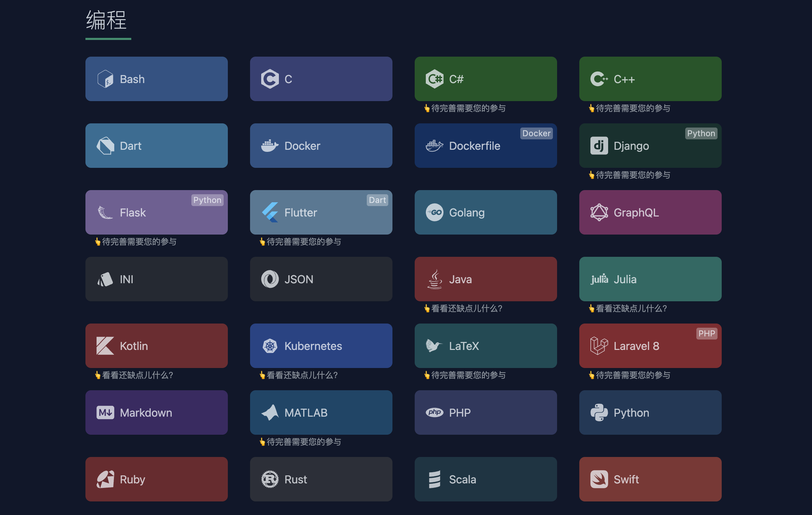Open the Swift cheatsheet card
The image size is (812, 515).
point(651,479)
